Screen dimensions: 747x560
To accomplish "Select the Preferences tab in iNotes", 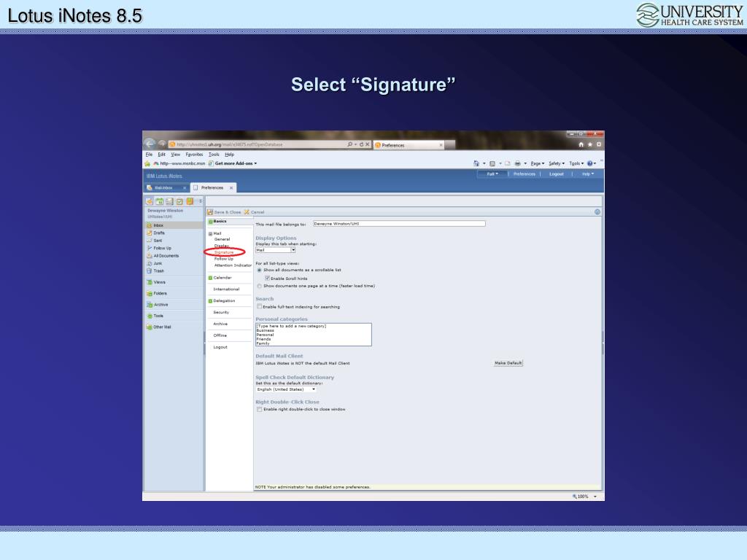I will click(x=214, y=187).
